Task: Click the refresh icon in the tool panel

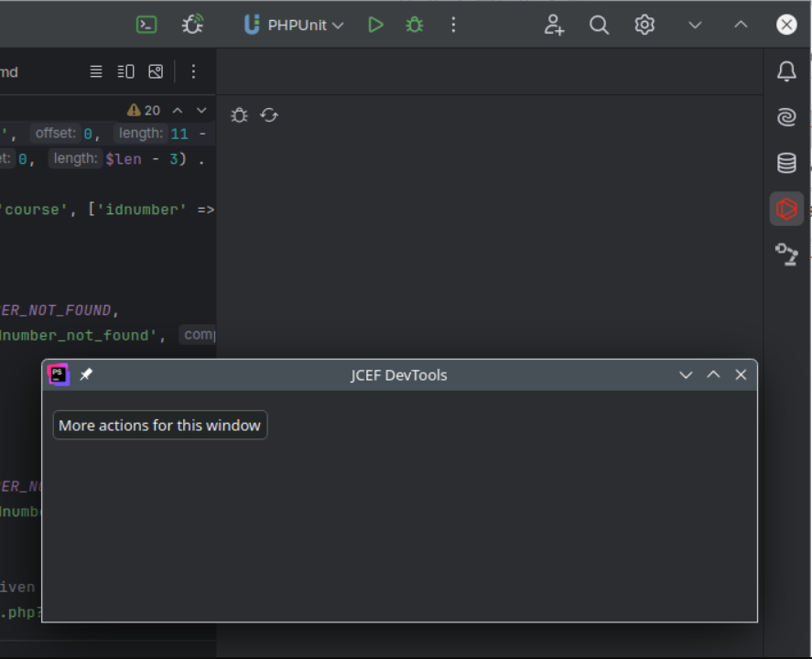Action: 269,115
